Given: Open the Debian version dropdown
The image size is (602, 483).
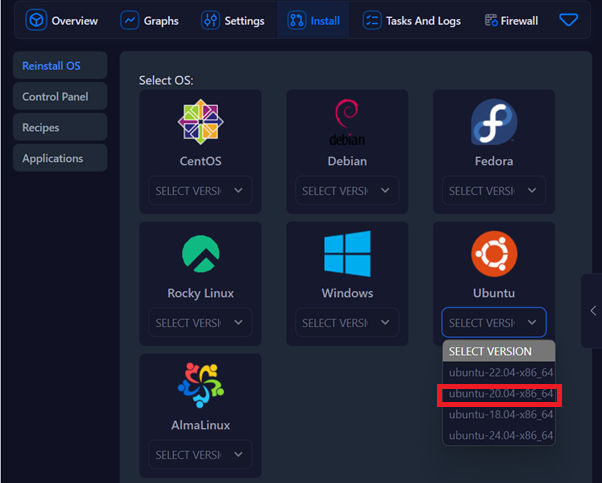Looking at the screenshot, I should tap(347, 190).
